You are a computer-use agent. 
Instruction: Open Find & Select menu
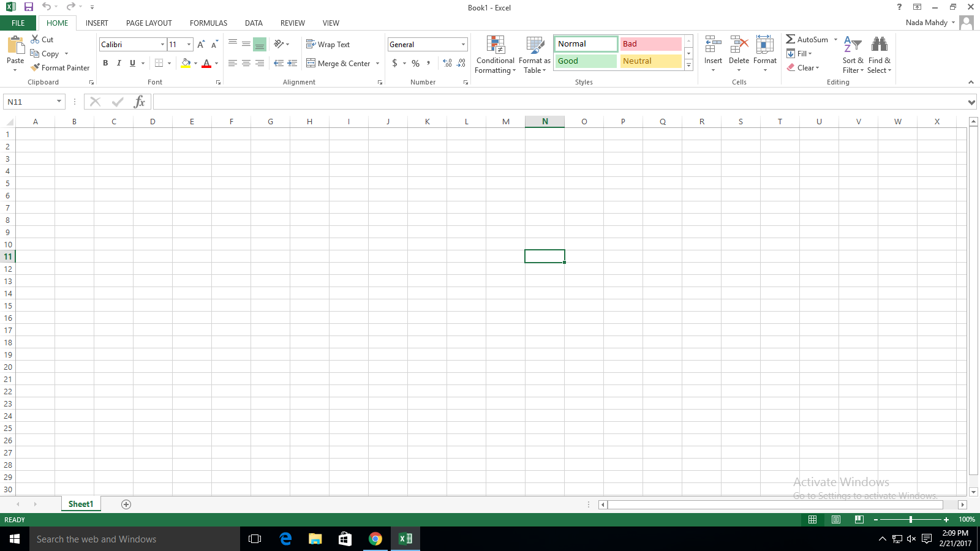click(880, 55)
